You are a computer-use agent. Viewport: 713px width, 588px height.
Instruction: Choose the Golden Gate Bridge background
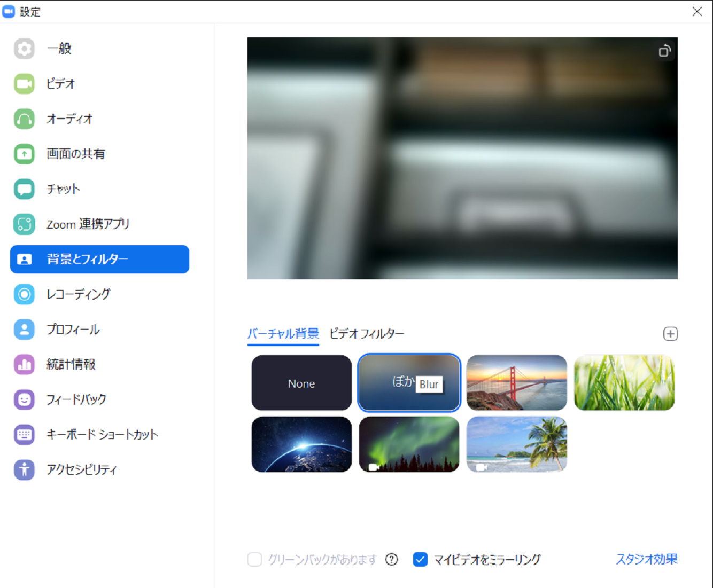tap(516, 383)
